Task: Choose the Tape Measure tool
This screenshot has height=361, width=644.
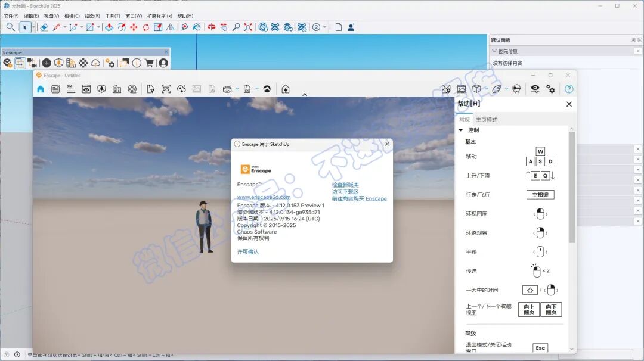Action: pos(184,27)
